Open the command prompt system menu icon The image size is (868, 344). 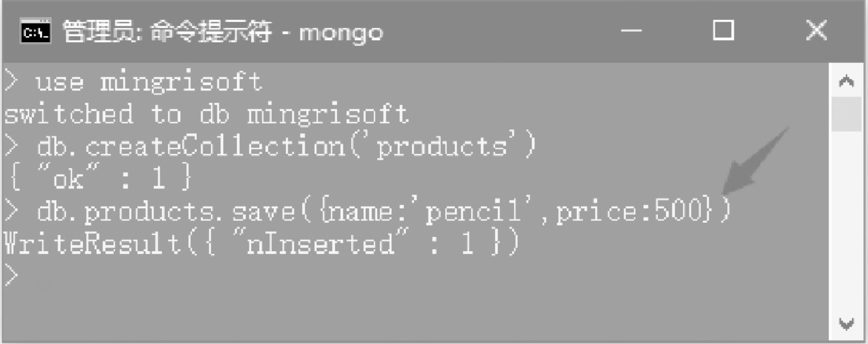pyautogui.click(x=35, y=32)
